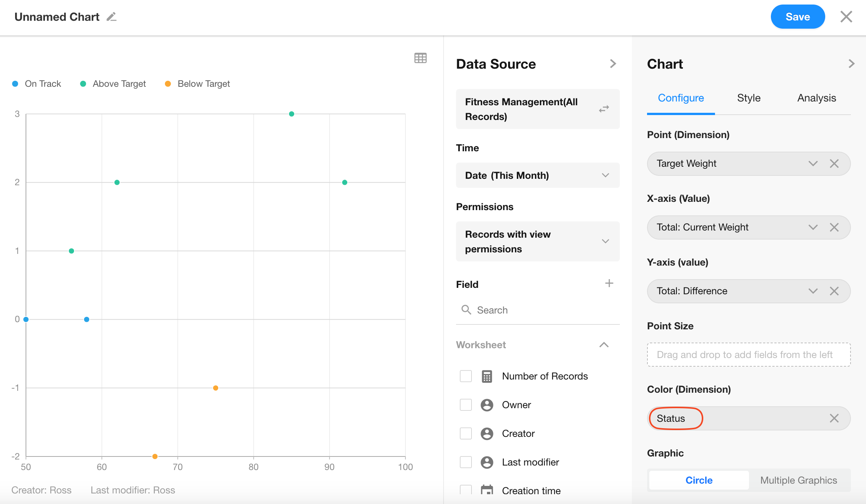Open the Date (This Month) dropdown
This screenshot has width=866, height=504.
pos(538,175)
